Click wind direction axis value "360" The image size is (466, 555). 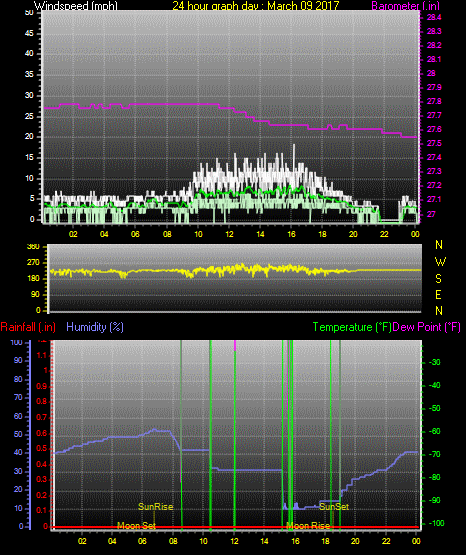[x=33, y=247]
